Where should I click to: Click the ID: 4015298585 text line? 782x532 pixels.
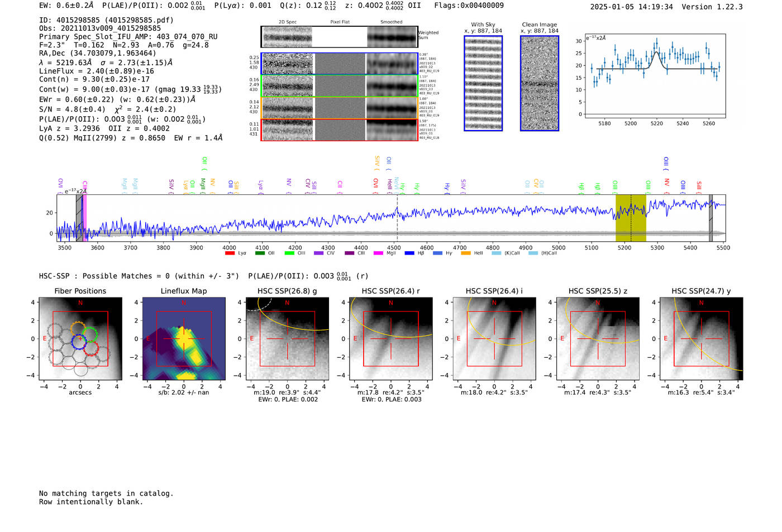click(x=106, y=20)
